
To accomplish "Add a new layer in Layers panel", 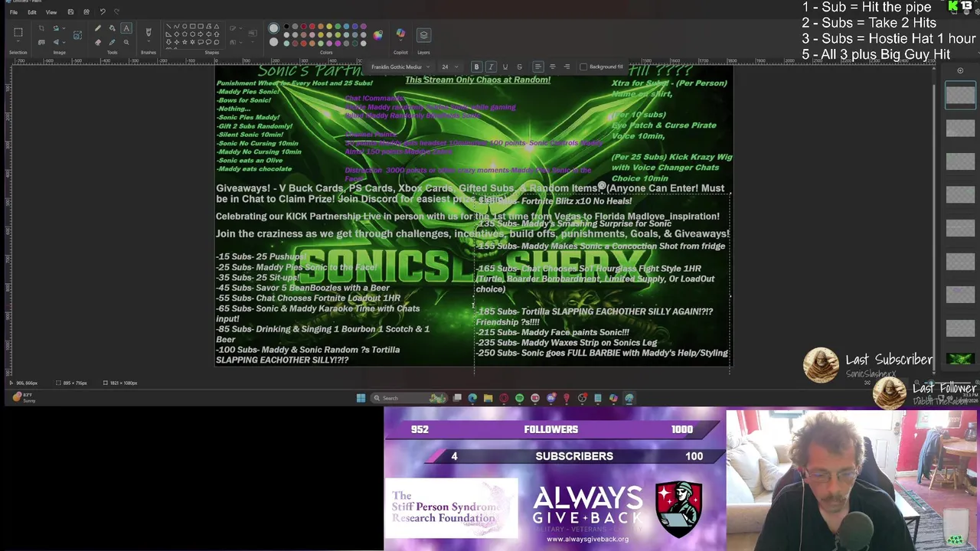I will (x=960, y=70).
